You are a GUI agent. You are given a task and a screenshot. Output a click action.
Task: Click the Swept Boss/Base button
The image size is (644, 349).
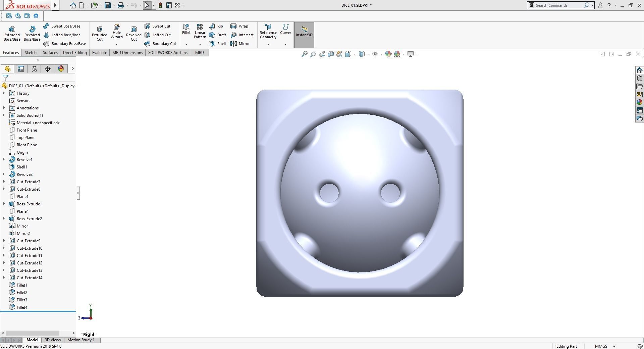pyautogui.click(x=62, y=26)
